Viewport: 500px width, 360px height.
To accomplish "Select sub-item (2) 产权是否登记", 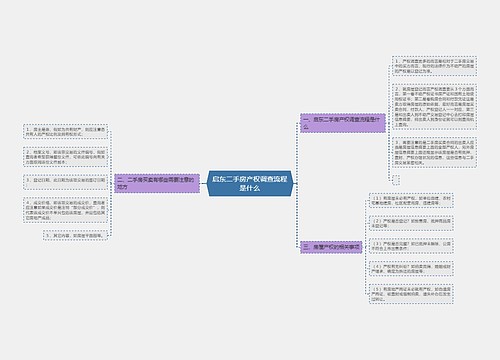I will 411,223.
